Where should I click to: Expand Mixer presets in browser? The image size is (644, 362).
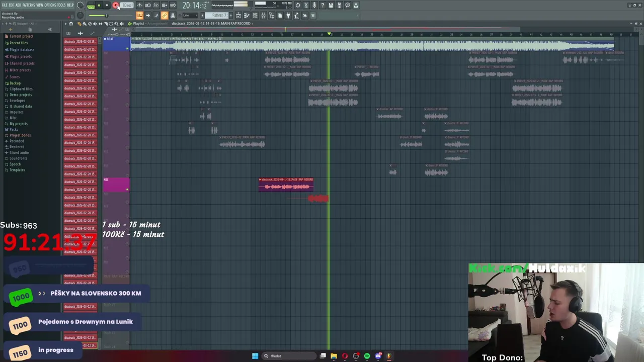[x=20, y=70]
